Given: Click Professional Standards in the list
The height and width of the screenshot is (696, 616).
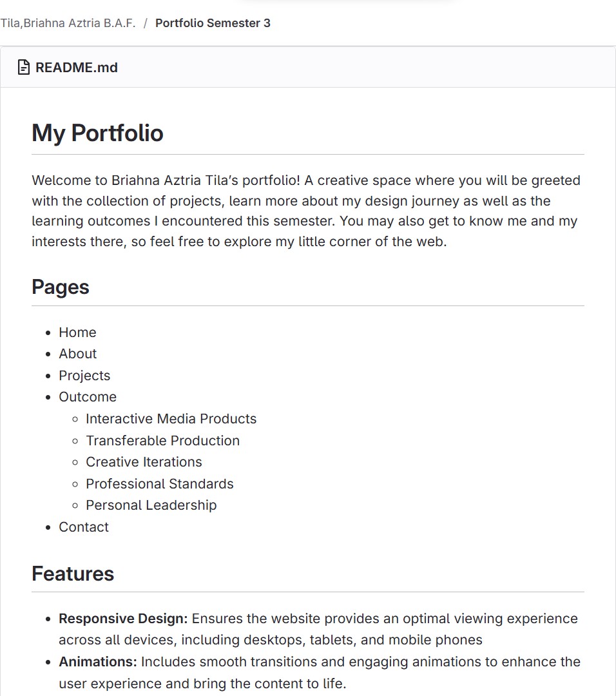Looking at the screenshot, I should [159, 484].
